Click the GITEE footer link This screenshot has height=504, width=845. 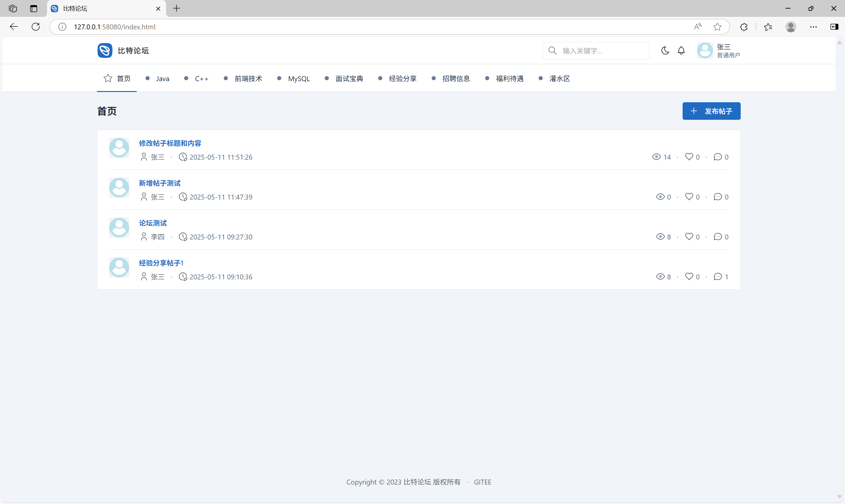[x=482, y=482]
